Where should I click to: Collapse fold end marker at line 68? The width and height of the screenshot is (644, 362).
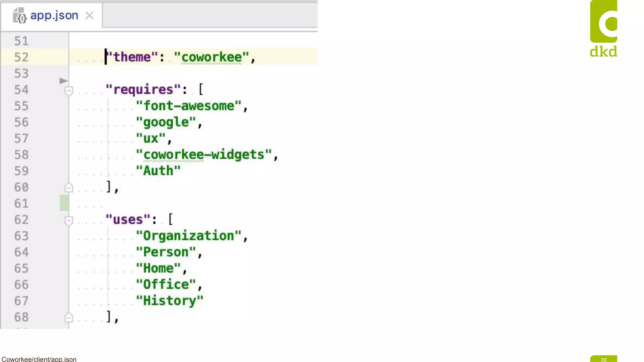(69, 317)
